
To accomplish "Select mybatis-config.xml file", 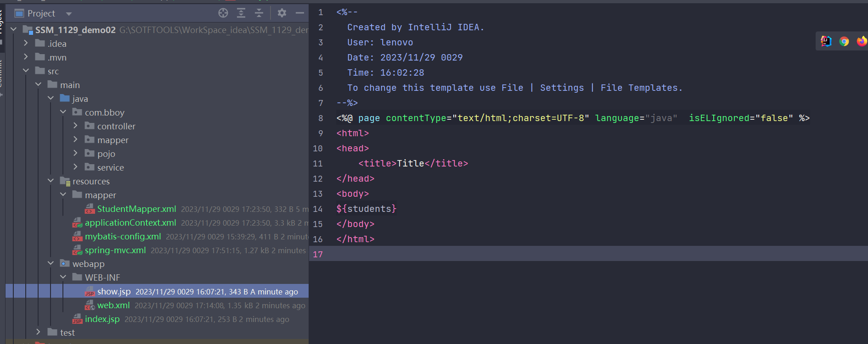I will [123, 236].
